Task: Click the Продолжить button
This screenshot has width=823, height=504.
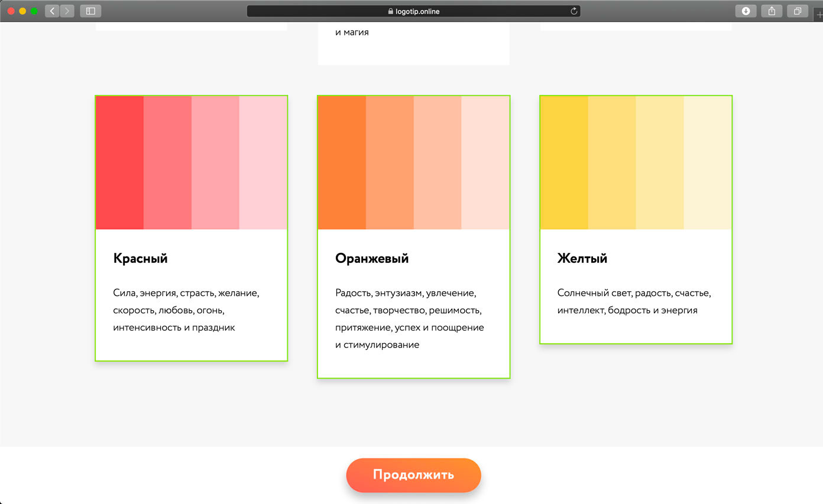Action: tap(413, 475)
